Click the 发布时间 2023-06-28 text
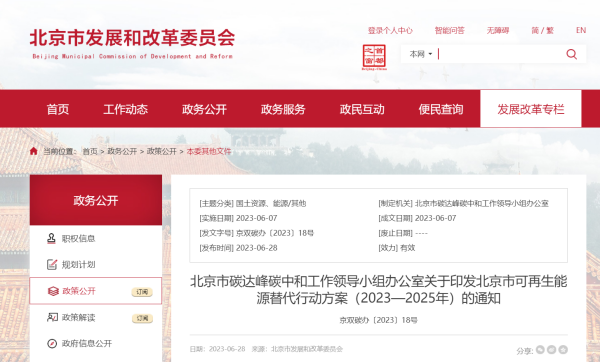Screen dimensions: 600x362 point(238,248)
